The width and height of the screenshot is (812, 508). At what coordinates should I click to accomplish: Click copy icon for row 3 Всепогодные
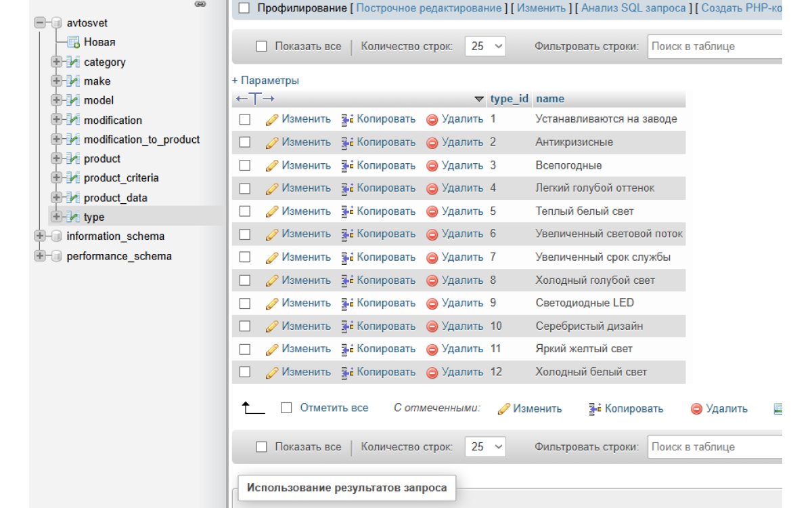point(347,165)
